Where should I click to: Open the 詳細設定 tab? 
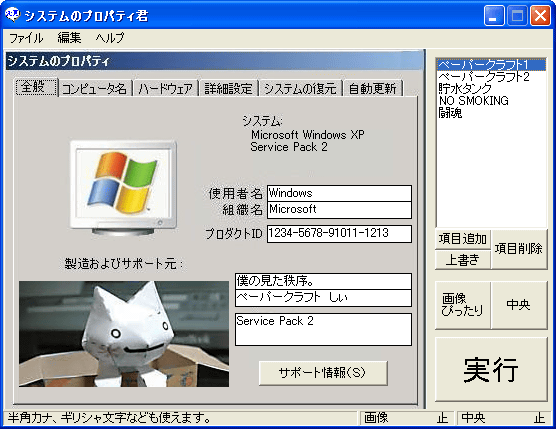[x=228, y=88]
